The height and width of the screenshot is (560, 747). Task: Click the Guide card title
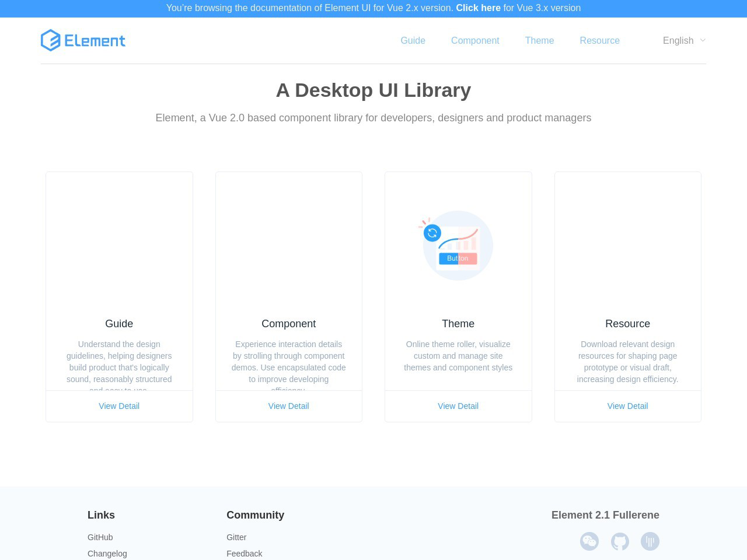coord(119,324)
